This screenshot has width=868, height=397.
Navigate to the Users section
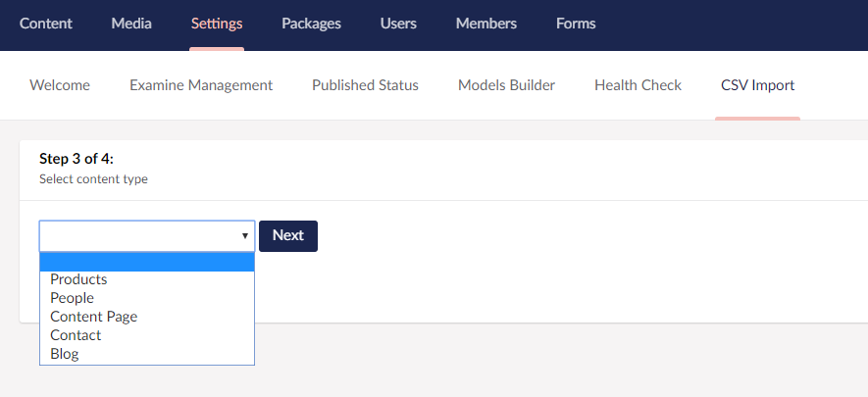pyautogui.click(x=398, y=24)
